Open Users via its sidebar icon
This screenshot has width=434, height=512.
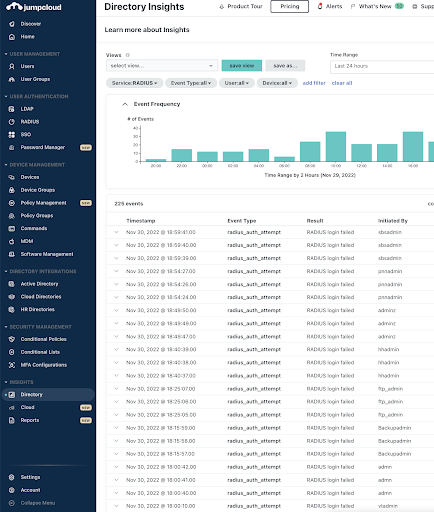tap(12, 66)
